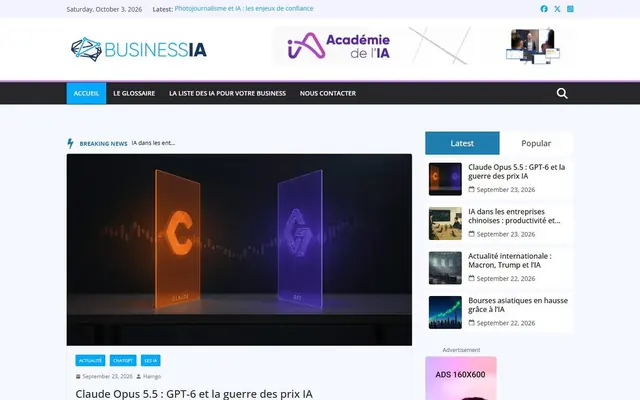Open La Liste des IA pour votre business
The image size is (640, 400).
point(227,93)
